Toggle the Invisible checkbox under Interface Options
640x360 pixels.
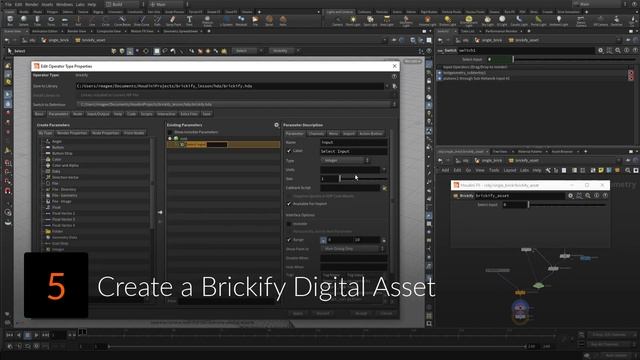[x=289, y=224]
